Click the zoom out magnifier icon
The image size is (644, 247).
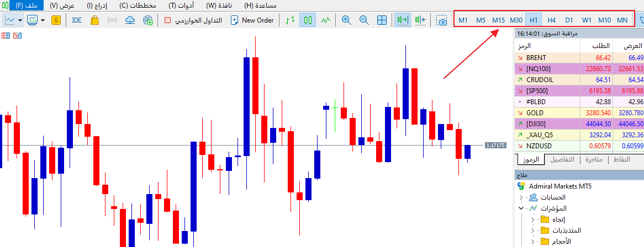click(364, 20)
